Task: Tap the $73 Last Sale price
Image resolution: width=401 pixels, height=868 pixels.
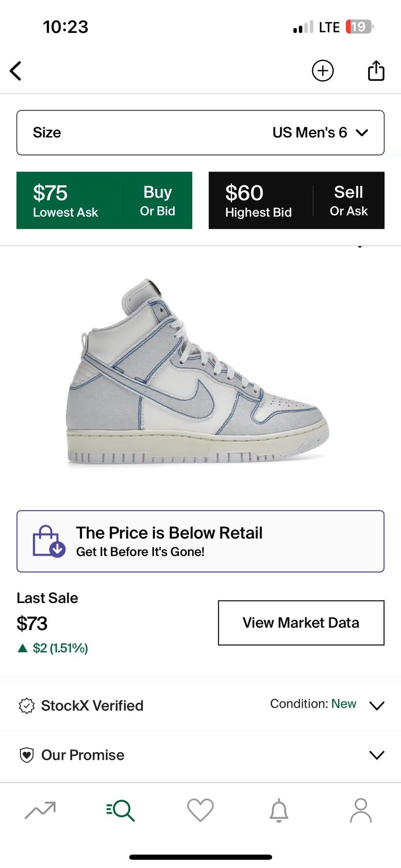Action: [32, 623]
